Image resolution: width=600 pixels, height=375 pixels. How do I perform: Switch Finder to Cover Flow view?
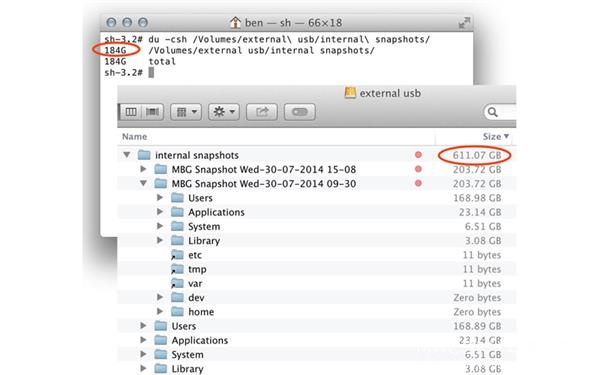click(152, 112)
